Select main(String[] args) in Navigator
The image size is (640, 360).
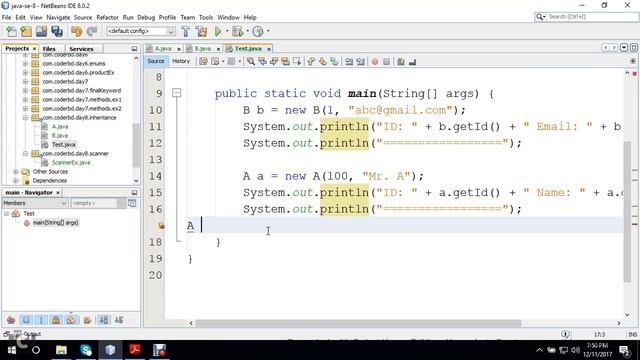click(56, 223)
